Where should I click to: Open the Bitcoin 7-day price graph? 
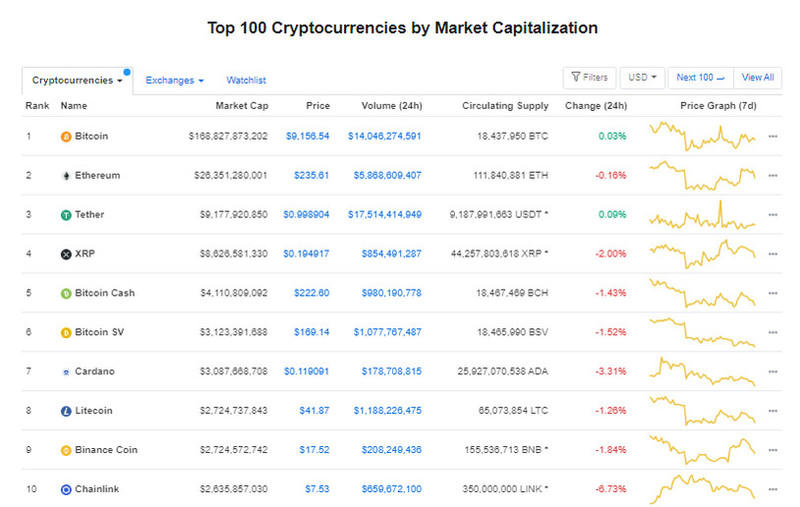click(702, 134)
